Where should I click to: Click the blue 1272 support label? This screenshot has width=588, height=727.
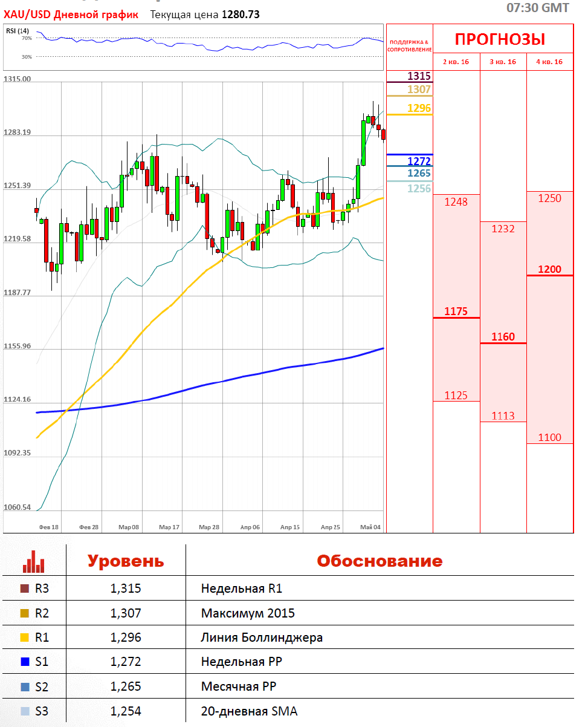(x=419, y=161)
